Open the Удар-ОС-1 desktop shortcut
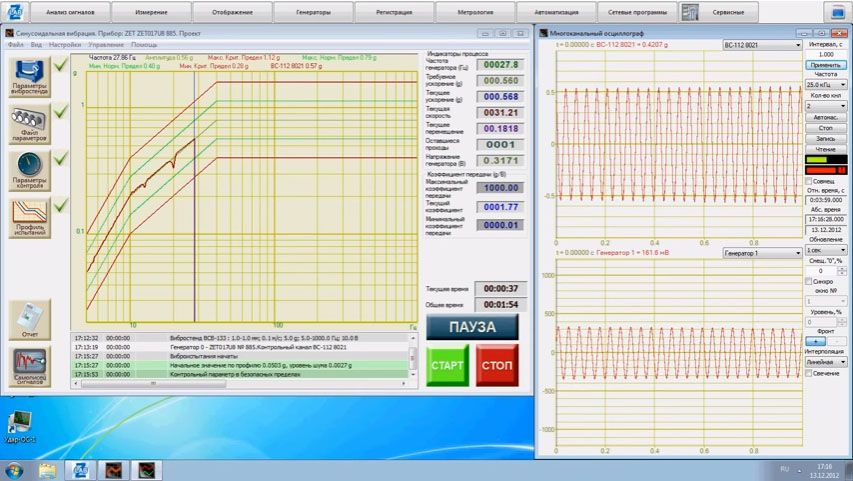 click(x=20, y=427)
